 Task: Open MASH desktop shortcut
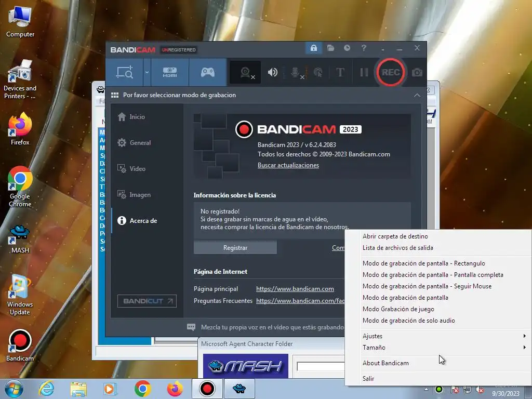point(20,239)
